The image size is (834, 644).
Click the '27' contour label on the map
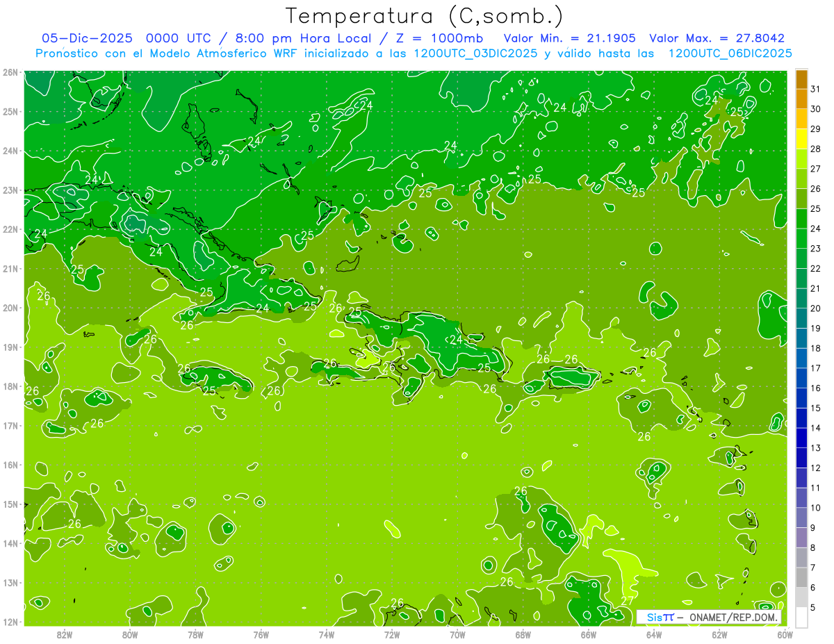[x=627, y=601]
